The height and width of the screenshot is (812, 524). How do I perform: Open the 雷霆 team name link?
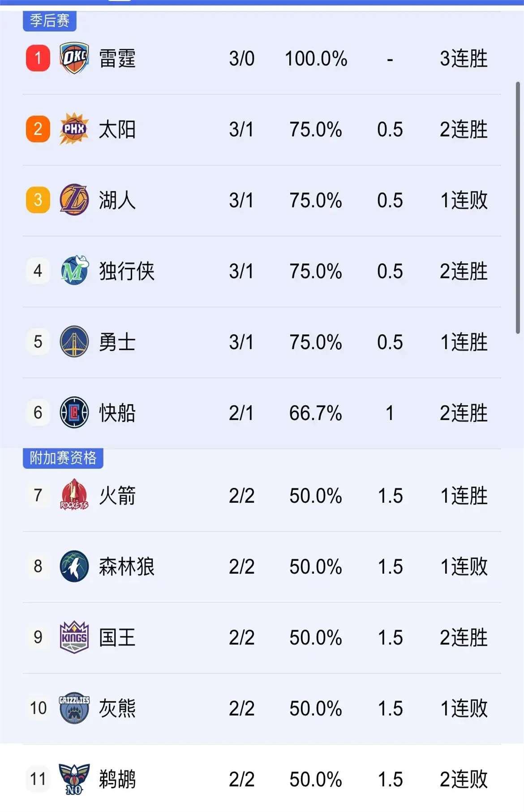pyautogui.click(x=117, y=59)
